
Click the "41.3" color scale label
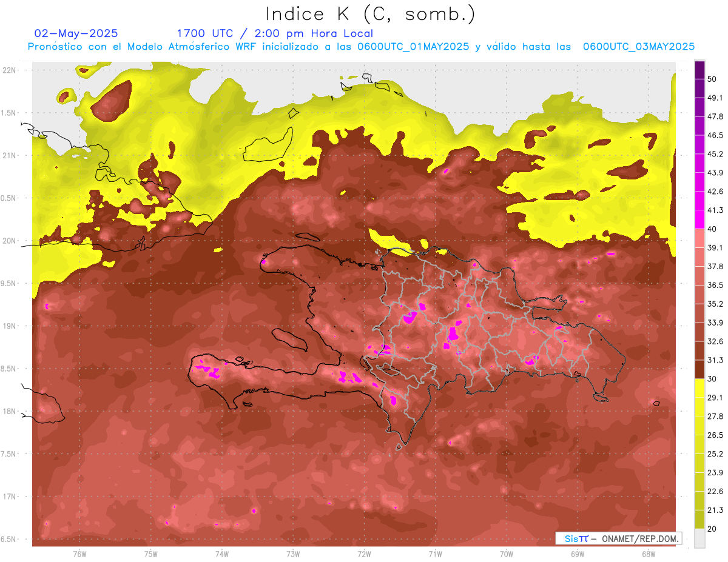tap(715, 210)
